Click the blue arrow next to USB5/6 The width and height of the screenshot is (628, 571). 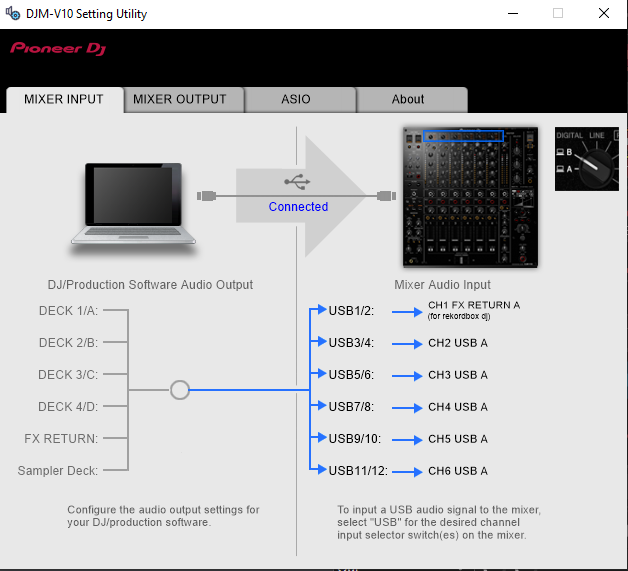[407, 376]
